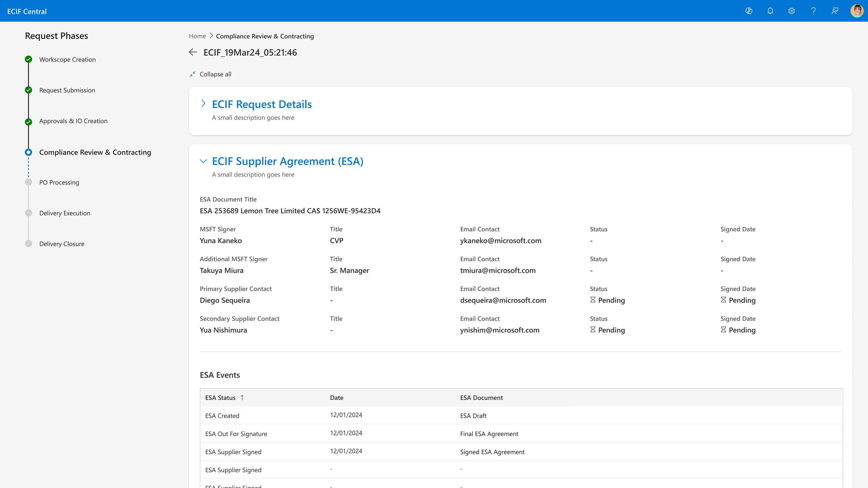Go to the Delivery Closure phase
The height and width of the screenshot is (488, 868).
(x=62, y=244)
